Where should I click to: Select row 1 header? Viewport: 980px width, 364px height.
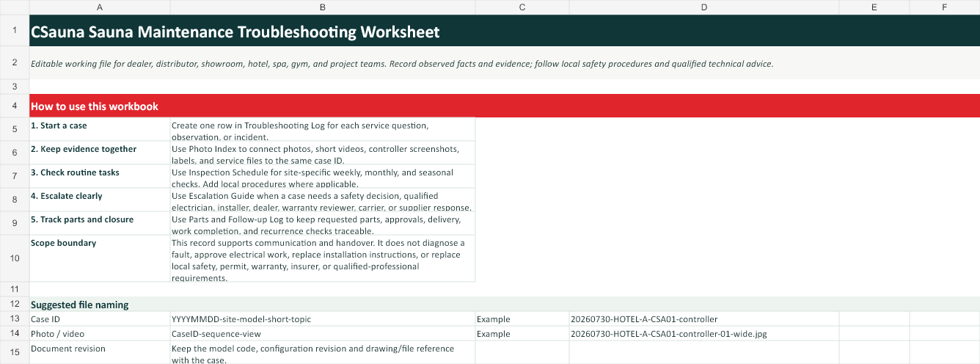point(15,32)
